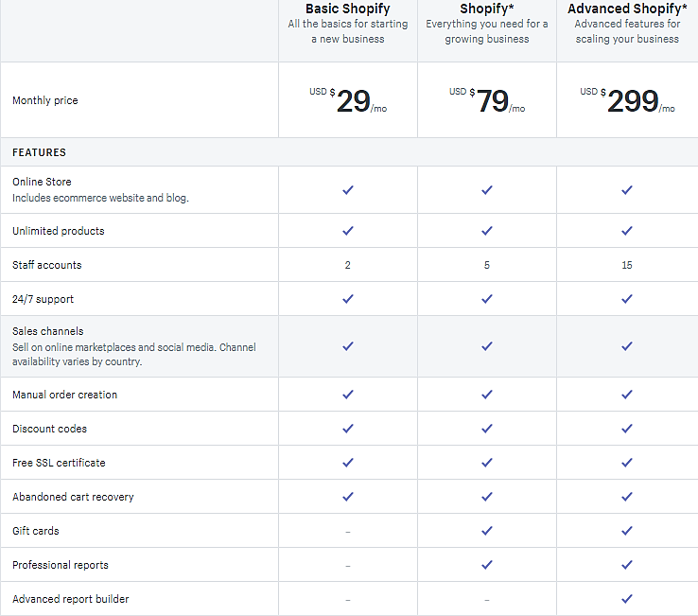Click Discount codes checkmark under Basic Shopify
Image resolution: width=698 pixels, height=616 pixels.
[x=348, y=429]
